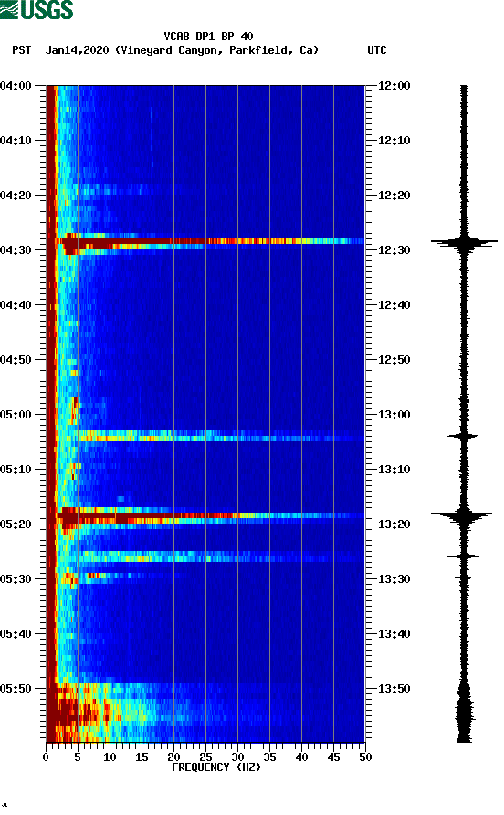The image size is (504, 815).
Task: Click the '13:00' UTC time label
Action: pyautogui.click(x=394, y=415)
